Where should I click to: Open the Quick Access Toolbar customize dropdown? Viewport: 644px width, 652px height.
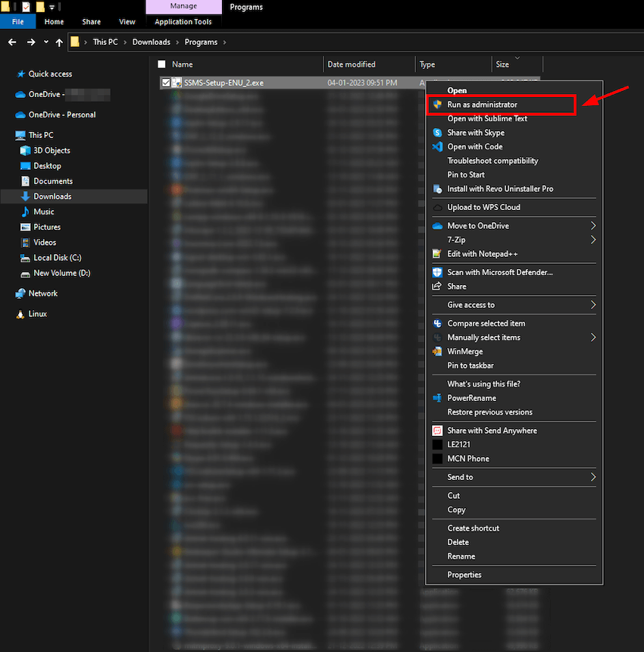pos(52,7)
